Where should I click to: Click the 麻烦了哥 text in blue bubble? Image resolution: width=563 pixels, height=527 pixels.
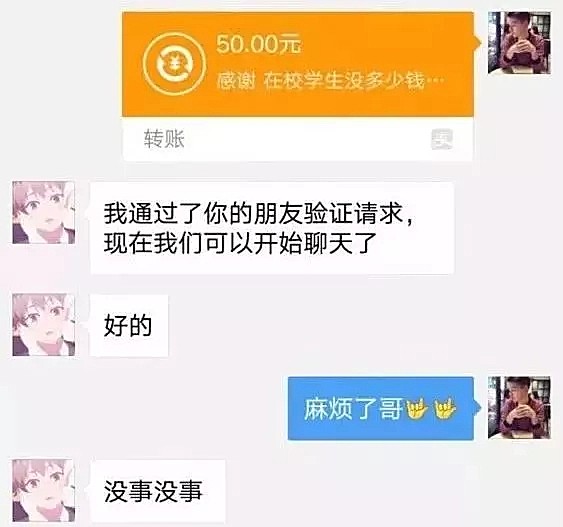[354, 409]
